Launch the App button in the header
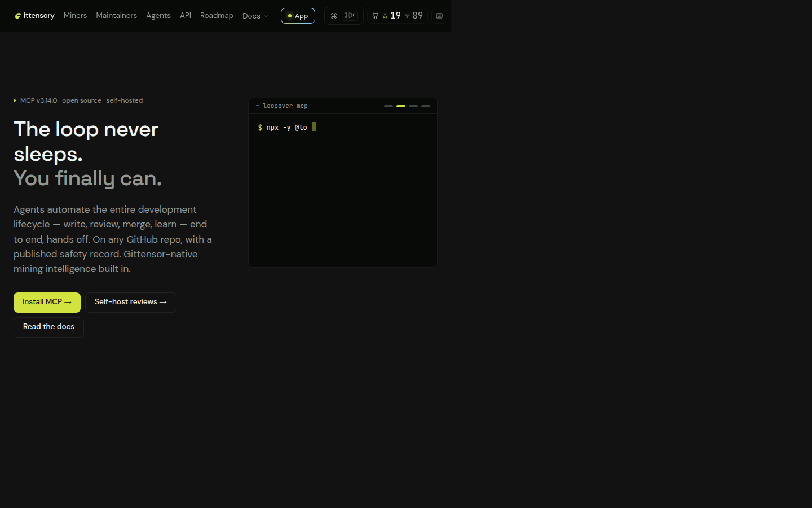The image size is (812, 508). [x=298, y=16]
